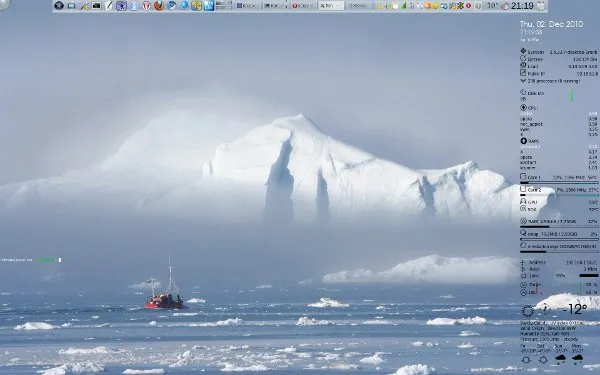Click the Core 1 usage bar
600x375 pixels.
(559, 183)
